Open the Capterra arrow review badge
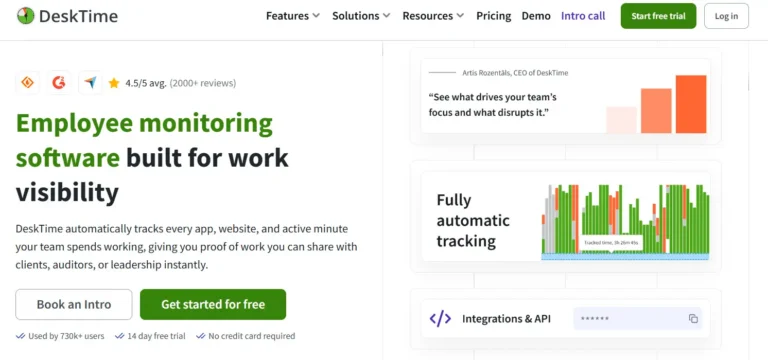Viewport: 768px width, 360px height. [90, 83]
